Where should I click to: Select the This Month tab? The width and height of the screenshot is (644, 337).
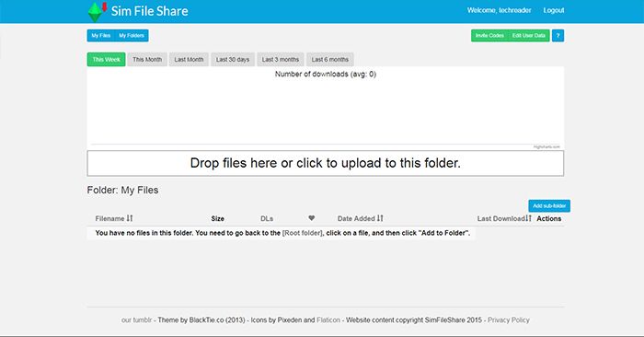(147, 60)
